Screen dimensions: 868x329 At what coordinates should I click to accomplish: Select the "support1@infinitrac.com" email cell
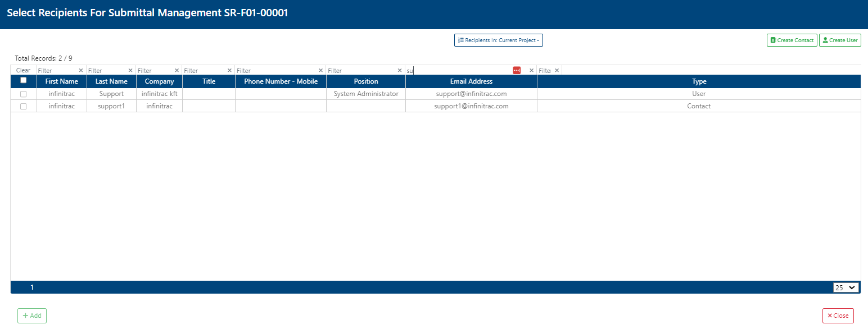pyautogui.click(x=471, y=106)
